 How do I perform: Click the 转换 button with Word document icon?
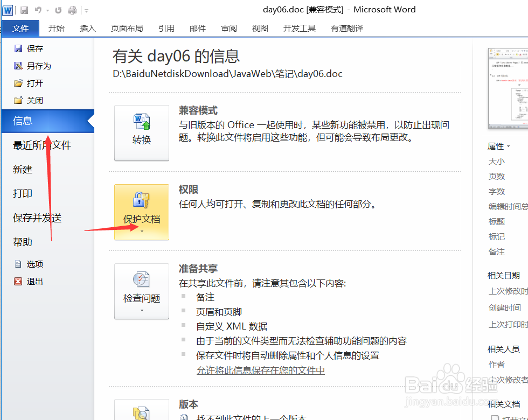(x=141, y=133)
